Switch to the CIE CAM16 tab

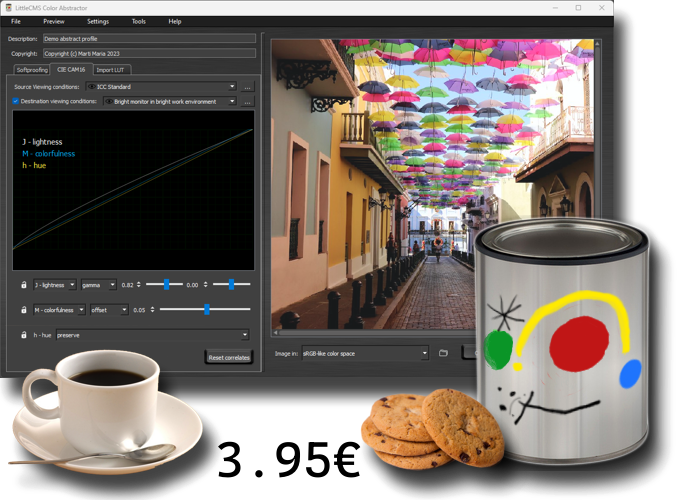[71, 69]
